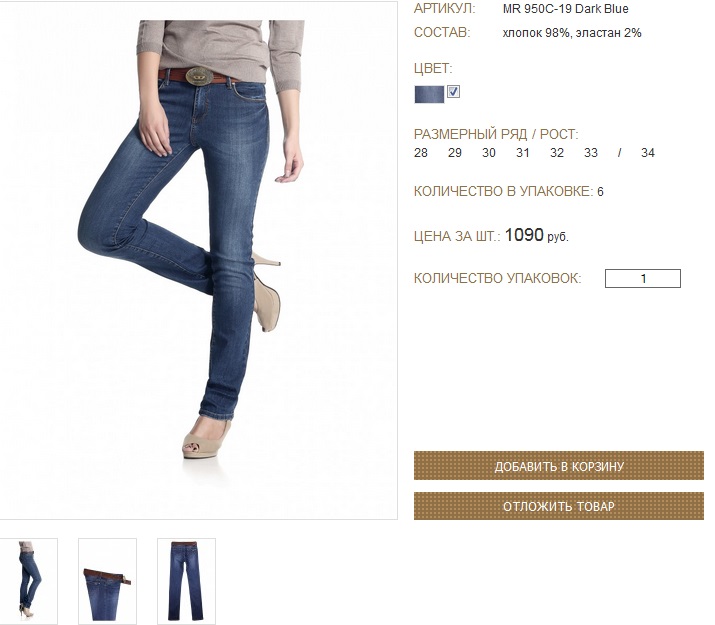Open the side-view jeans thumbnail
The height and width of the screenshot is (625, 715).
tap(28, 581)
